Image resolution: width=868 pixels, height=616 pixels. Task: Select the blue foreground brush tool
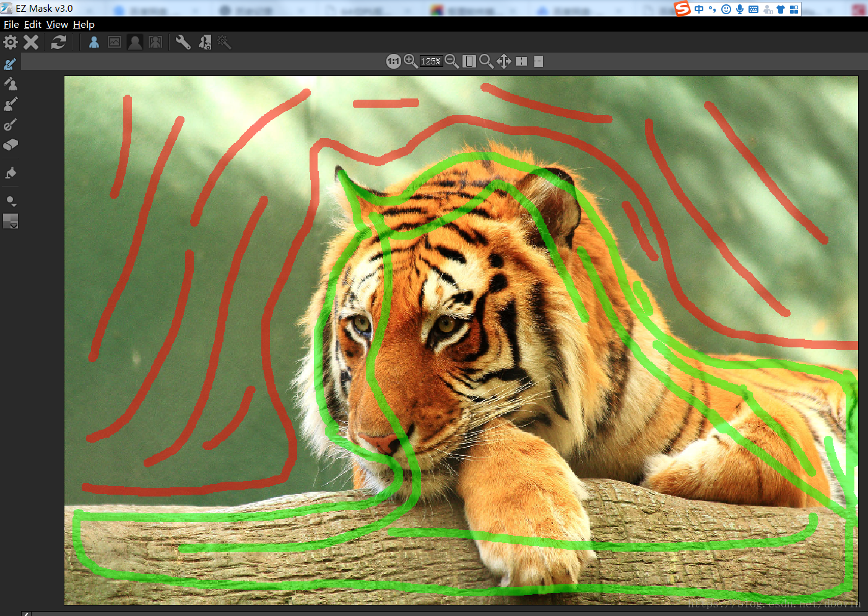pyautogui.click(x=11, y=64)
